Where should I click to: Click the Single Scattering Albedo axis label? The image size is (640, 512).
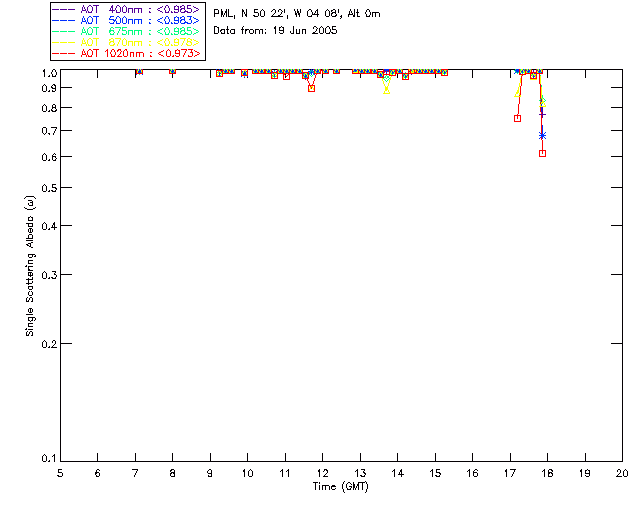tap(30, 266)
